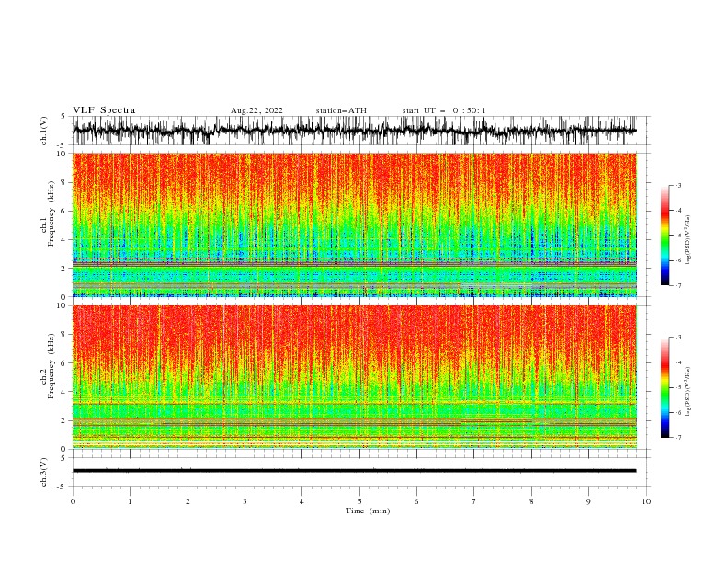The width and height of the screenshot is (728, 563).
Task: Click the 'ch.1(V)' axis label
Action: [44, 131]
